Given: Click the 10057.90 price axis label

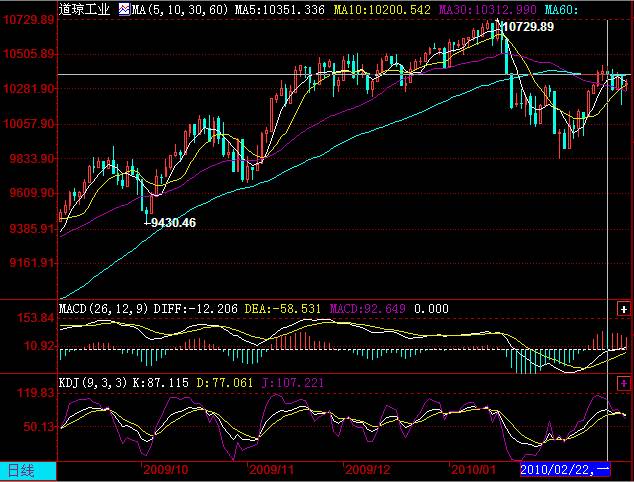Looking at the screenshot, I should coord(29,124).
